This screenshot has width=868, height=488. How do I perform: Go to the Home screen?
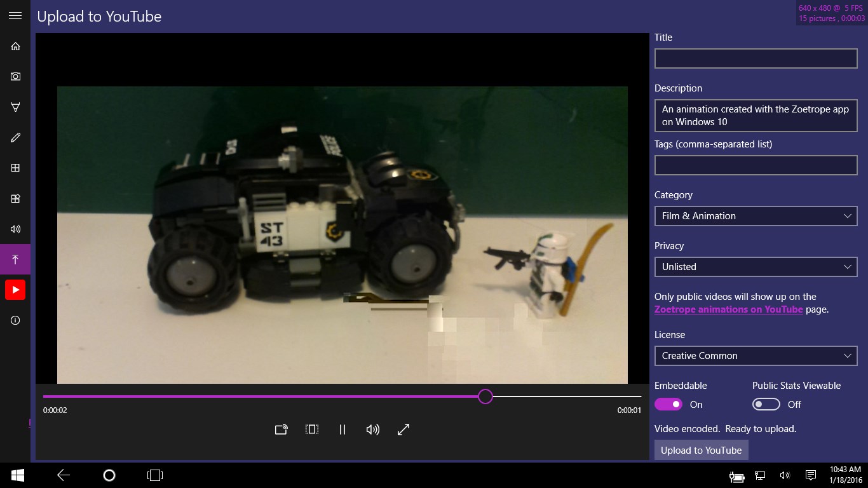pyautogui.click(x=15, y=46)
